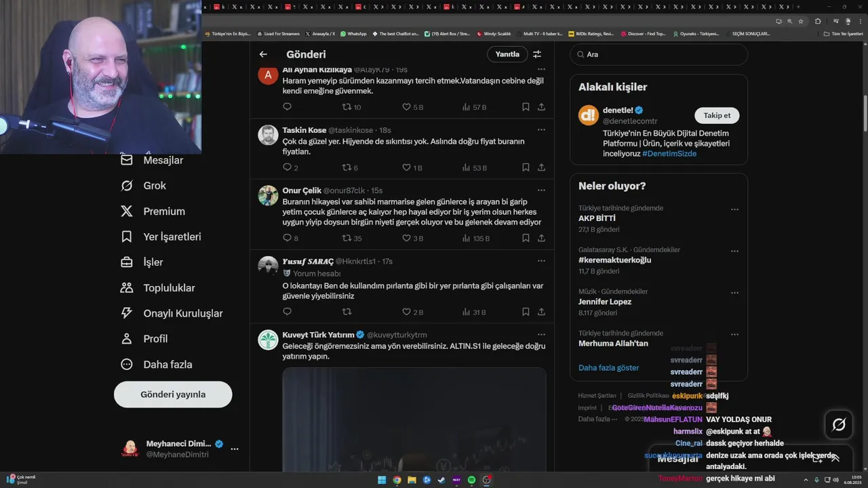The width and height of the screenshot is (868, 488).
Task: Click the Ara search field
Action: click(x=658, y=54)
